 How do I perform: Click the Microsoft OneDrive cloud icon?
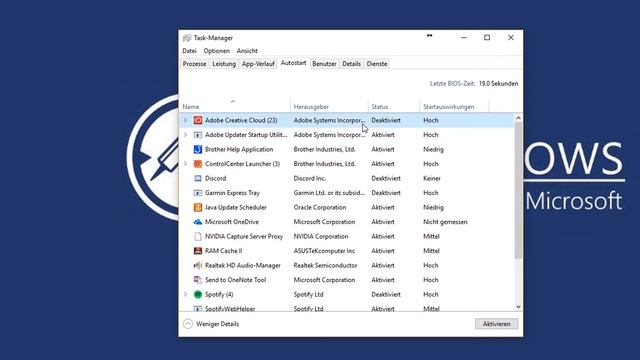[x=198, y=222]
